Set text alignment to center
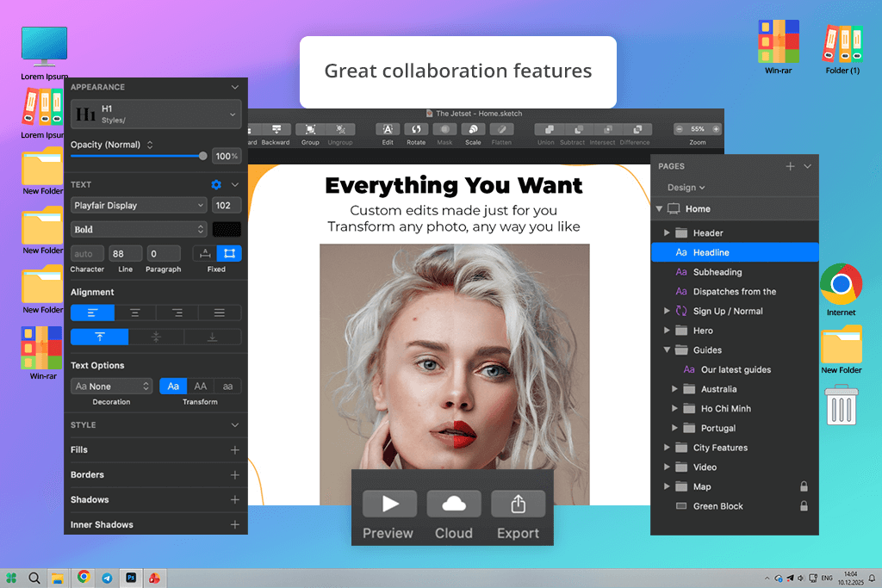 click(135, 313)
